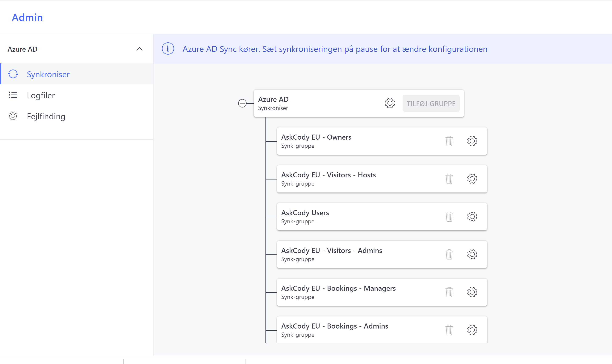
Task: Delete AskCody EU - Bookings - Managers group
Action: point(449,292)
